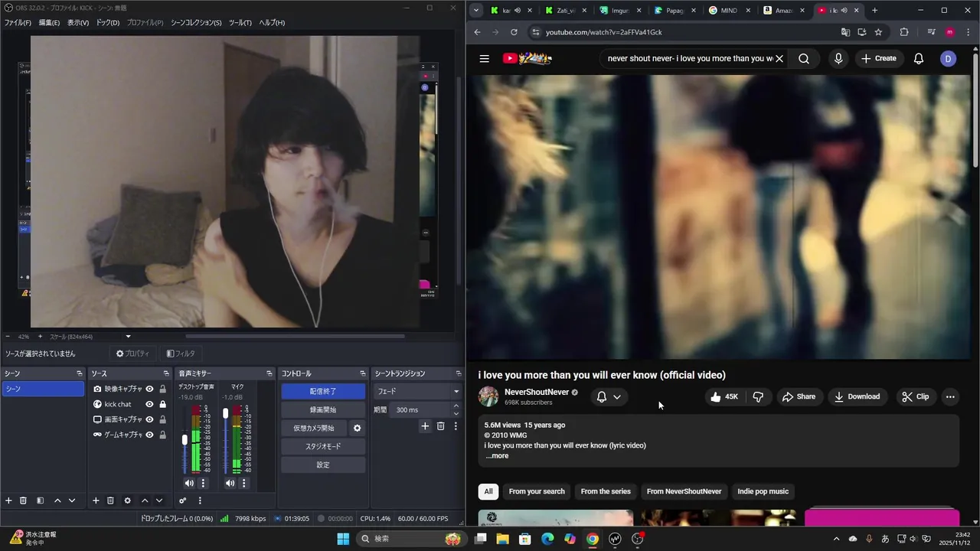Image resolution: width=980 pixels, height=551 pixels.
Task: Open フェード transition dropdown
Action: click(416, 391)
